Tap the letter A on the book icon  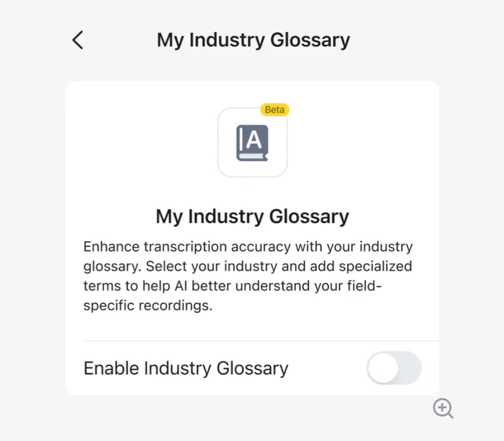coord(254,140)
